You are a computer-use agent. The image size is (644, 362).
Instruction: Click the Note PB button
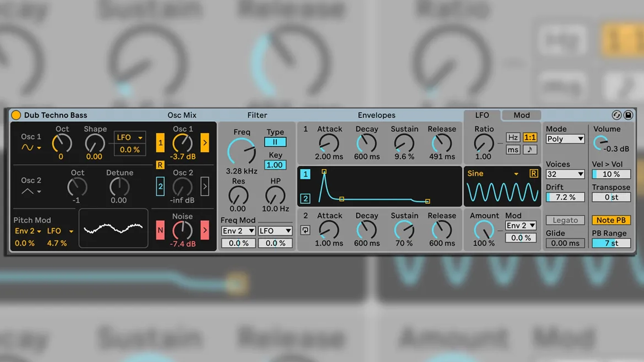[611, 220]
